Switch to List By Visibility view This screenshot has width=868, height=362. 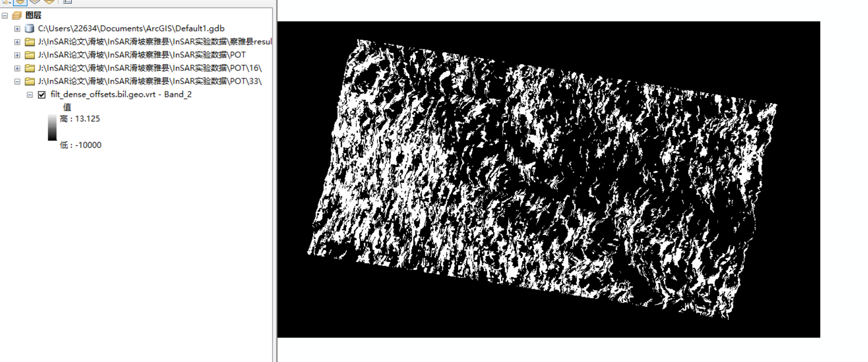[34, 2]
